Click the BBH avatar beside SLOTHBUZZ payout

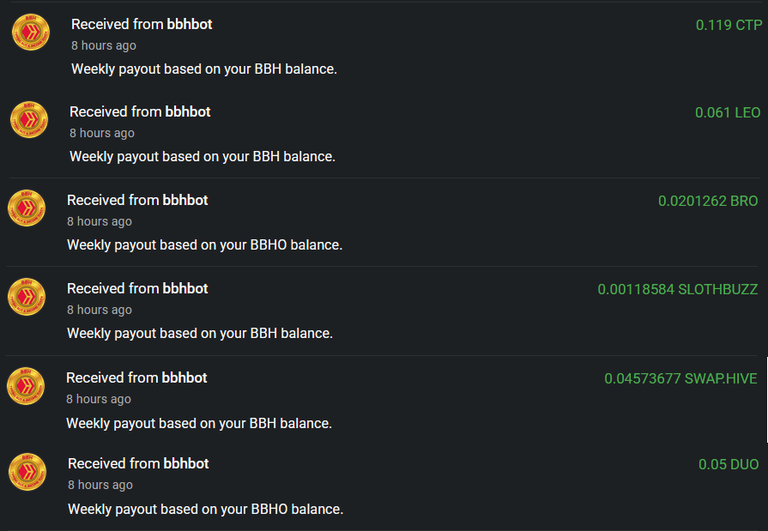tap(26, 297)
